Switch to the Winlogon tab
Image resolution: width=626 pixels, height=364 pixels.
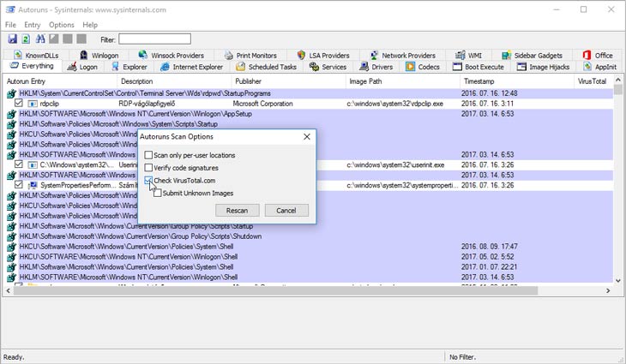click(x=99, y=55)
